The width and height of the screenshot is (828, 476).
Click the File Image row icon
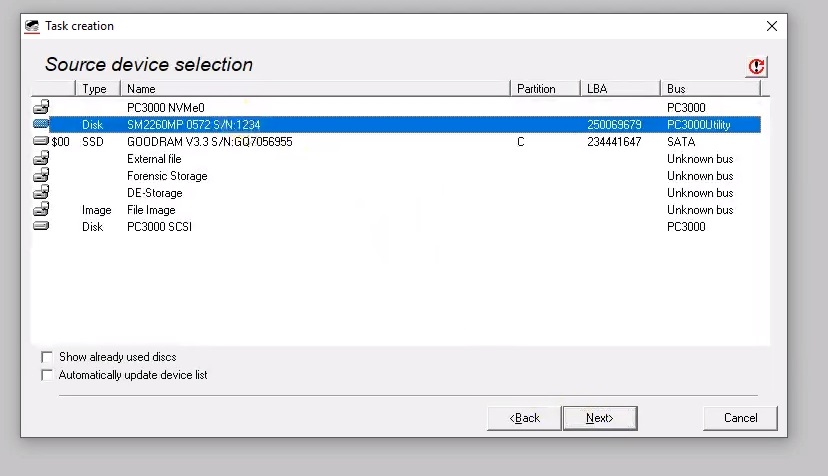[x=41, y=210]
